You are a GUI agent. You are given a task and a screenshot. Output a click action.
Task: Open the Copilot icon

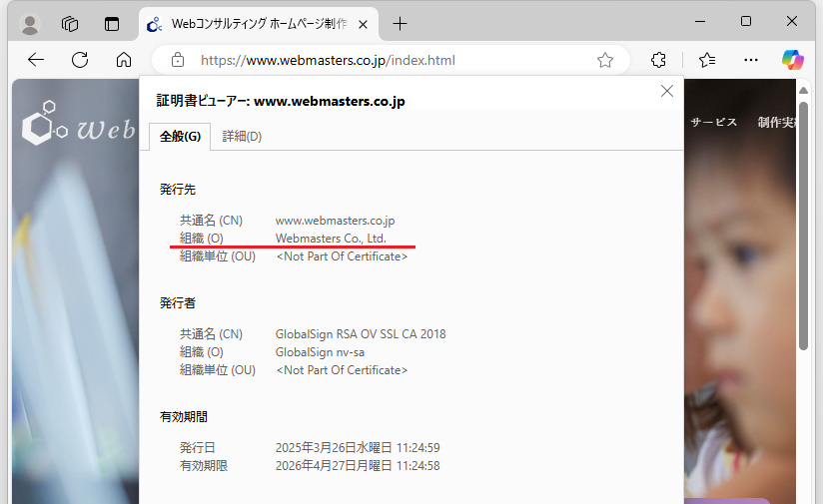click(x=793, y=60)
